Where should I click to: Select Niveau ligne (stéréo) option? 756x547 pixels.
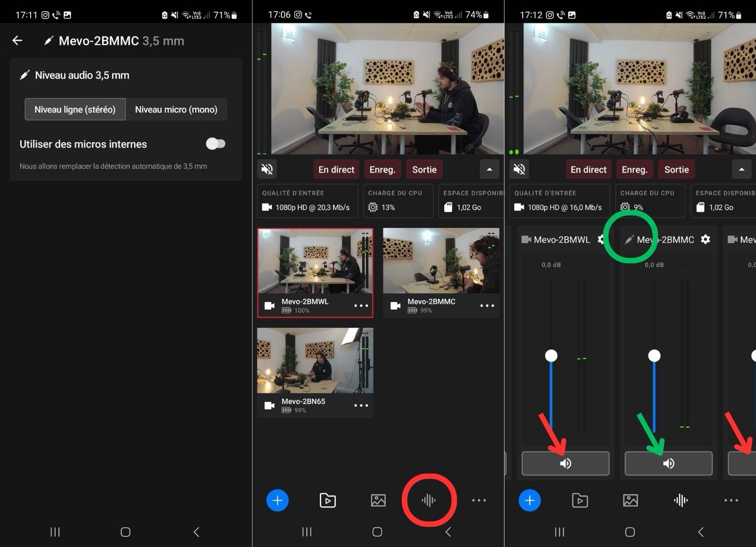(74, 109)
